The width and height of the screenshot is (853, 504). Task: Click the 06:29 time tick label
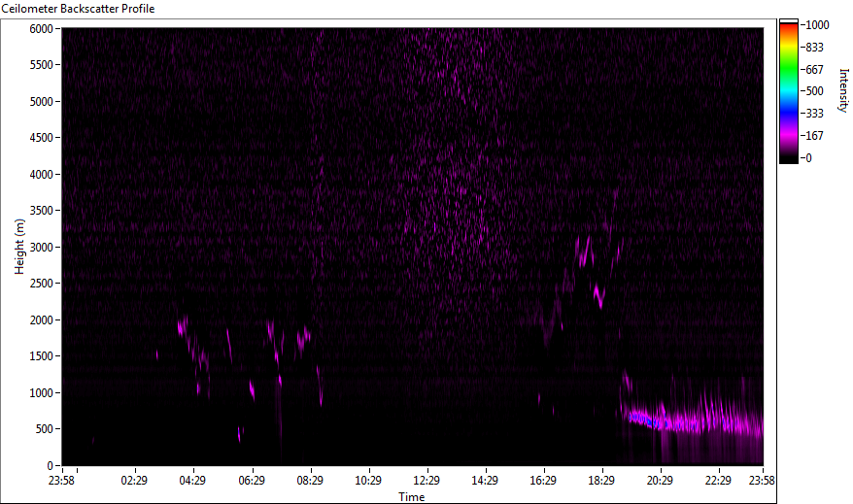[x=252, y=481]
